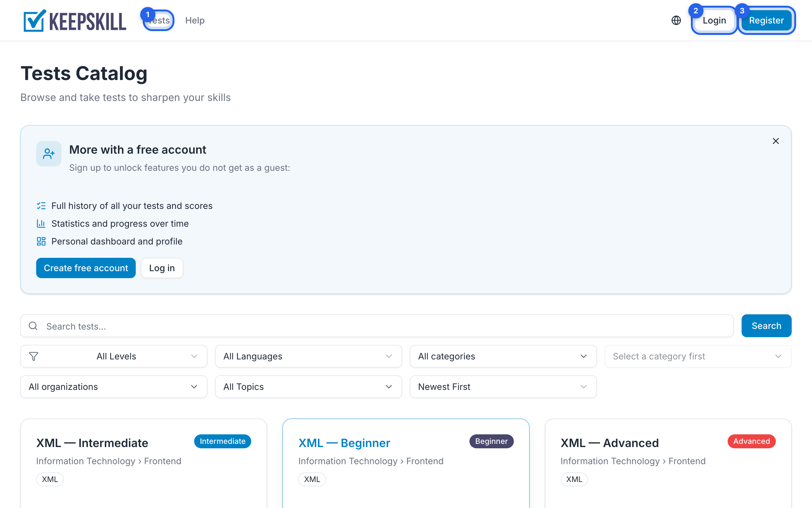812x508 pixels.
Task: Click the Tests Catalog heading
Action: [84, 73]
